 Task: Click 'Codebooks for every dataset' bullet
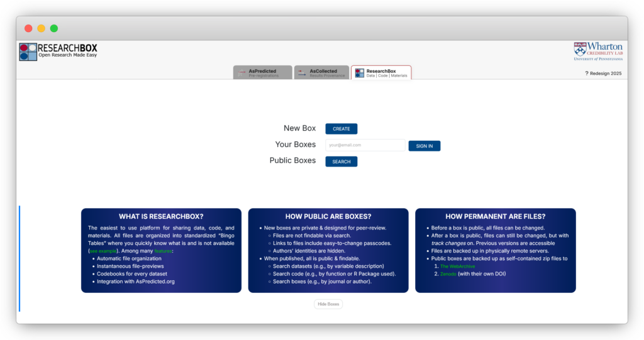click(132, 274)
